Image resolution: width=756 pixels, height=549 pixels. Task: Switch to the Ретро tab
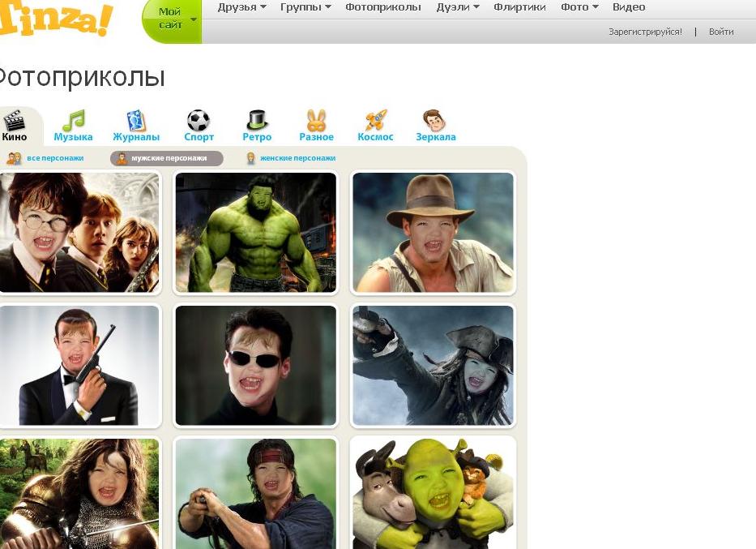[257, 137]
